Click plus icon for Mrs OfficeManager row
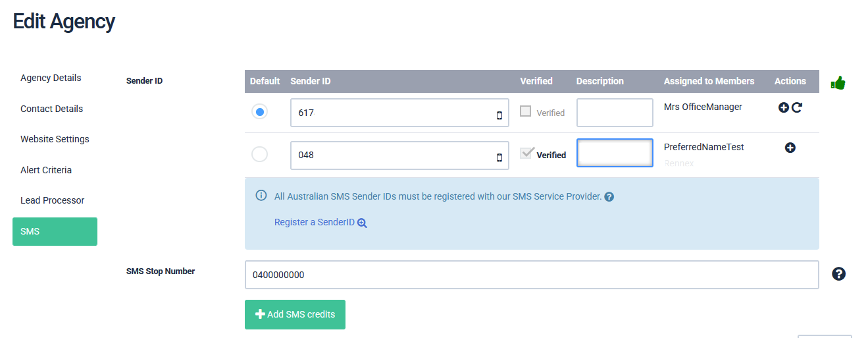Image resolution: width=868 pixels, height=338 pixels. [x=783, y=107]
